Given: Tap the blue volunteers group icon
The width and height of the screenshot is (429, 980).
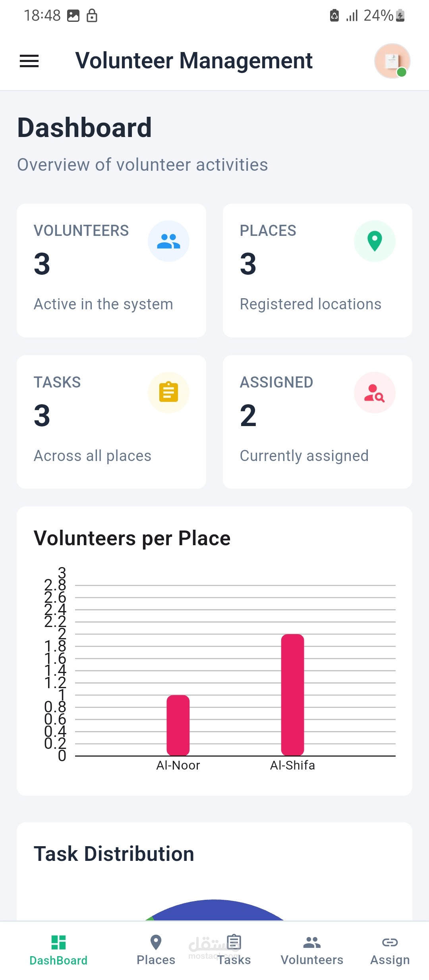Looking at the screenshot, I should (168, 241).
